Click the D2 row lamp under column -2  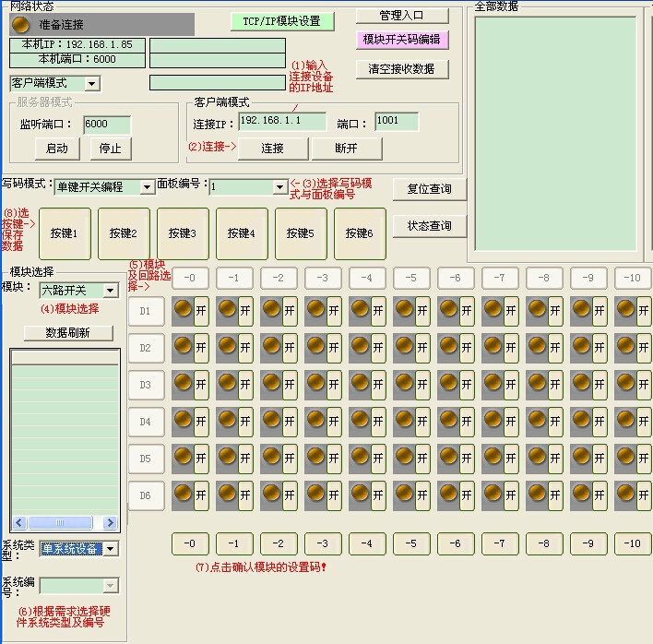(271, 346)
